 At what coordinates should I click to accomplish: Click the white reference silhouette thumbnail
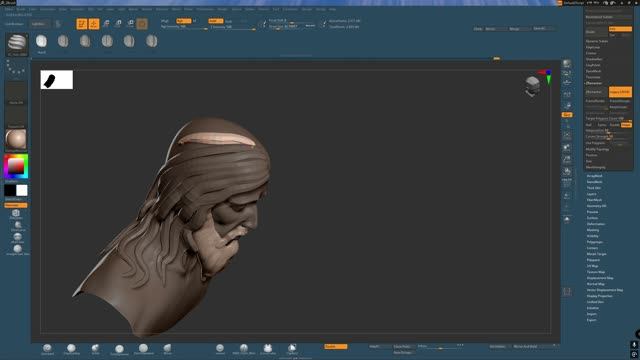[57, 80]
